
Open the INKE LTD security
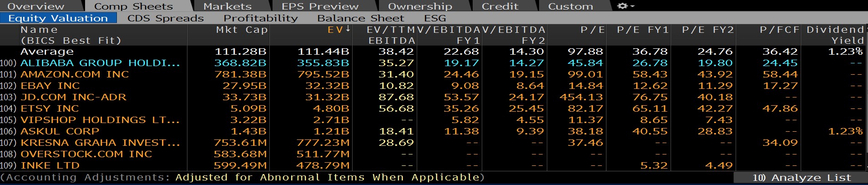[50, 165]
